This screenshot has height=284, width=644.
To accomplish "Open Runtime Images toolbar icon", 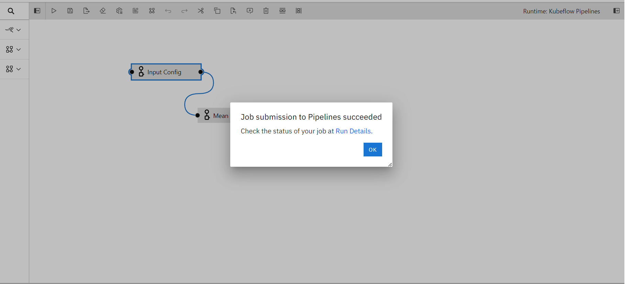I will click(x=135, y=11).
